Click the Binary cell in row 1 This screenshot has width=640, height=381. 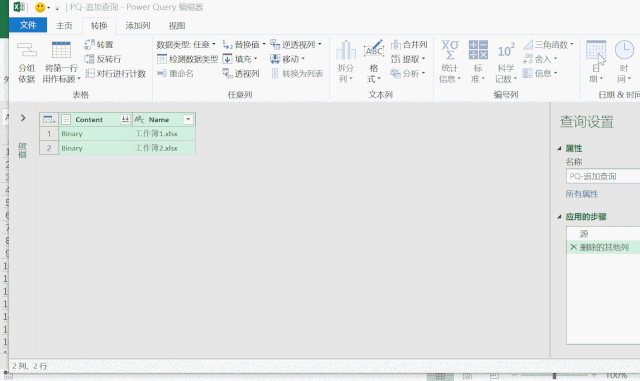(x=96, y=134)
